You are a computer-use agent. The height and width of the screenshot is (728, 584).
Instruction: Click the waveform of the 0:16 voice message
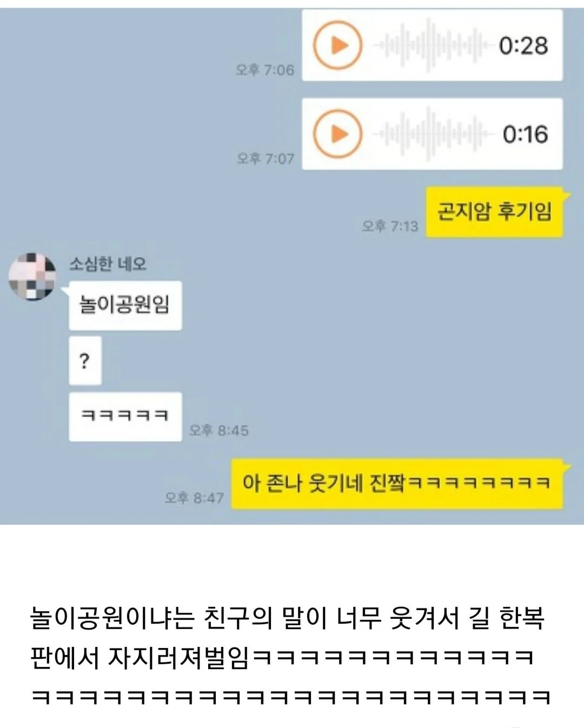click(433, 133)
